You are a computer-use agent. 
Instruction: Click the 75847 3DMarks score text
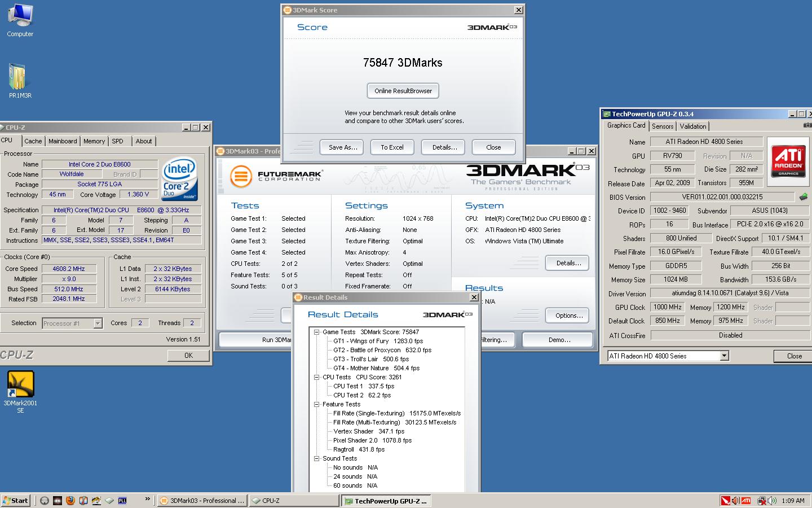403,63
